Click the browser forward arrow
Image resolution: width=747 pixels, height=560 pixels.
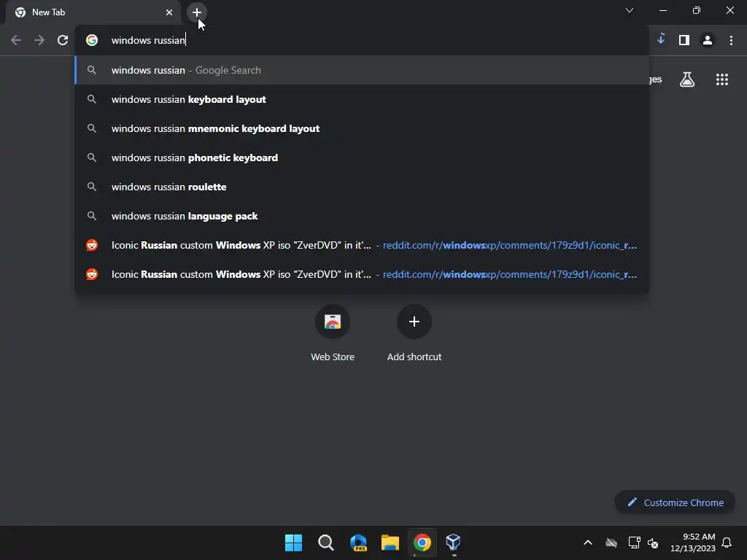click(39, 40)
